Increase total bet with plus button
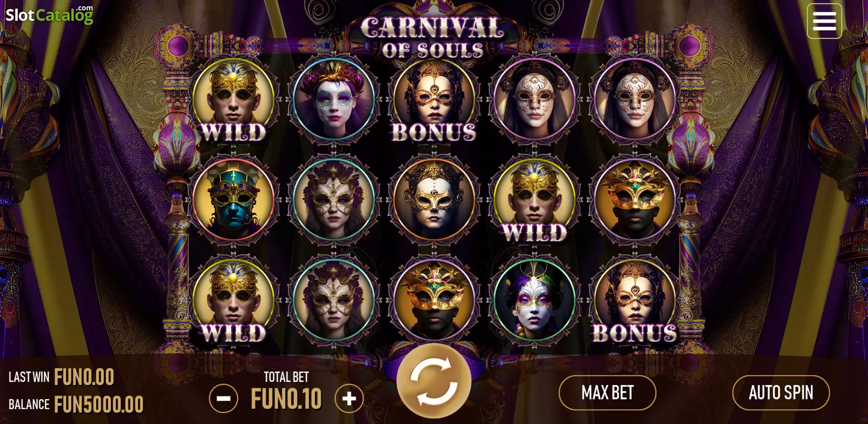Image resolution: width=868 pixels, height=424 pixels. click(349, 398)
